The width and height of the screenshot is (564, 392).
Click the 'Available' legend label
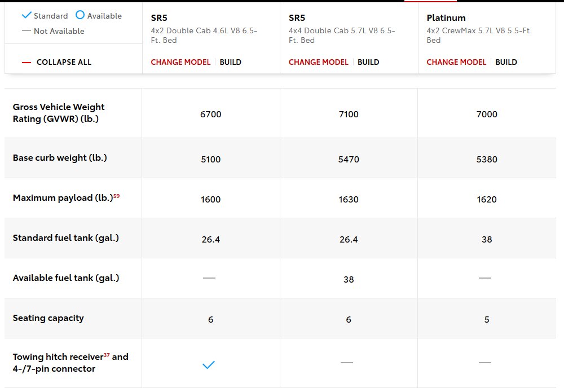(104, 16)
